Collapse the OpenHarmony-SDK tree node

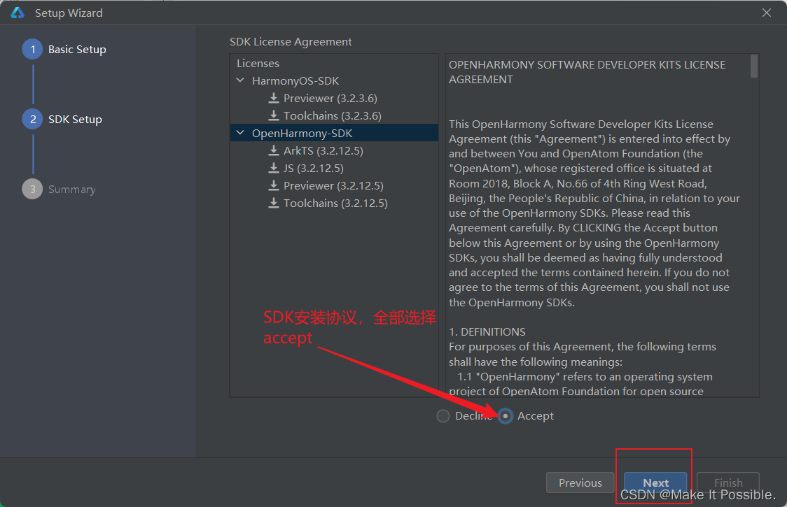(x=240, y=133)
